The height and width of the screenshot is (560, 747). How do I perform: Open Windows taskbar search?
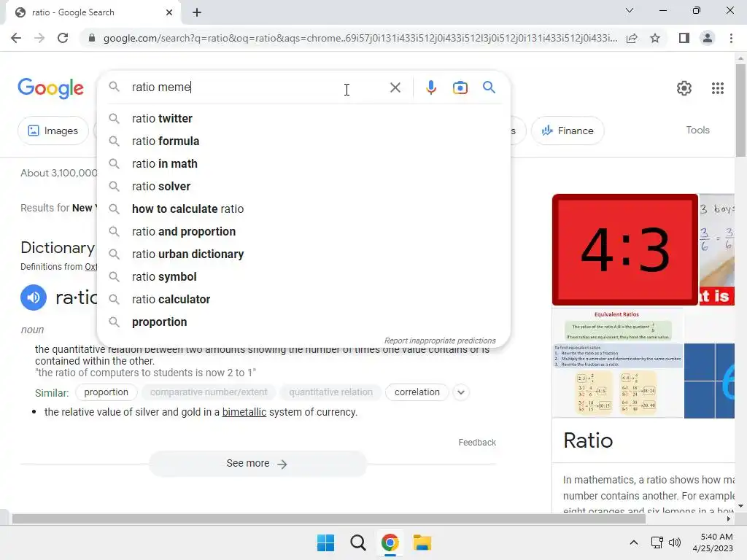357,542
